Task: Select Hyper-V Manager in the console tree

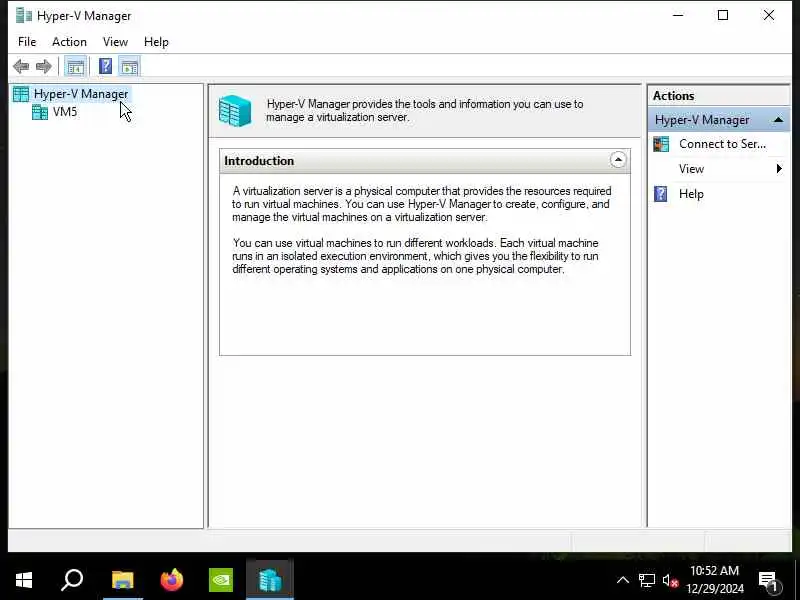Action: (81, 94)
